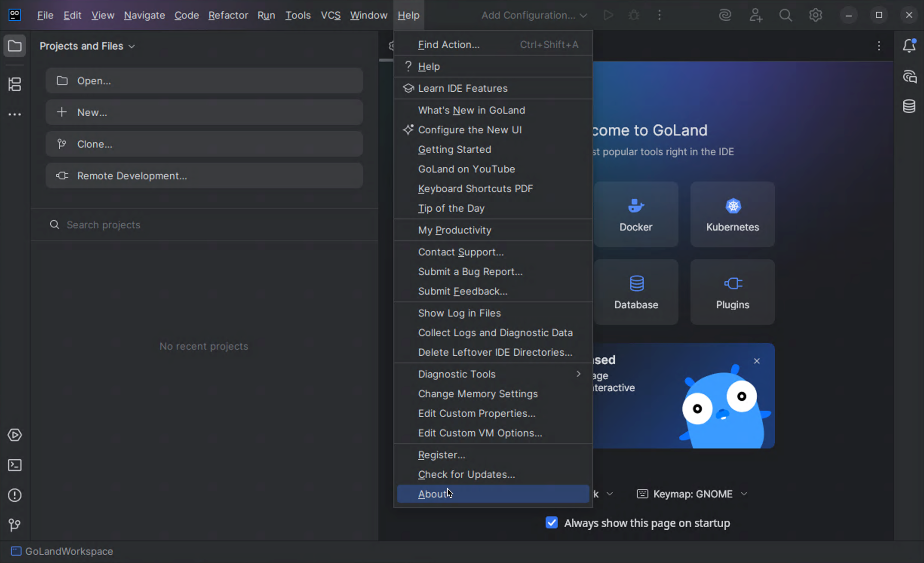Toggle Always show this page on startup
Screen dimensions: 924x563
coord(552,523)
